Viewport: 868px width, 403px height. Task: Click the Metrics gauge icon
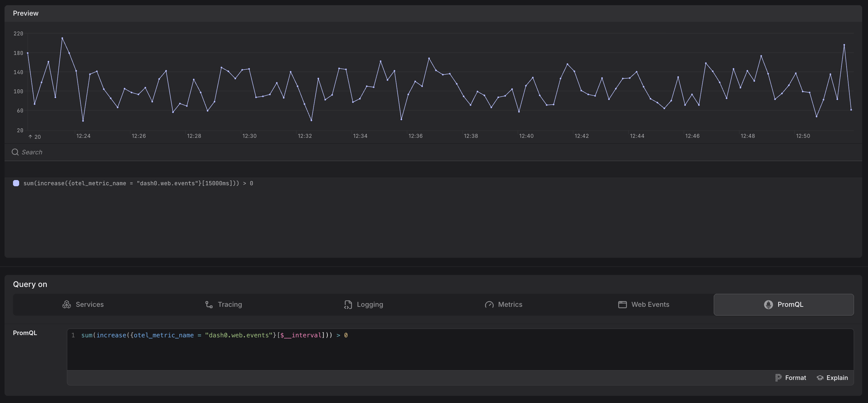(x=489, y=305)
